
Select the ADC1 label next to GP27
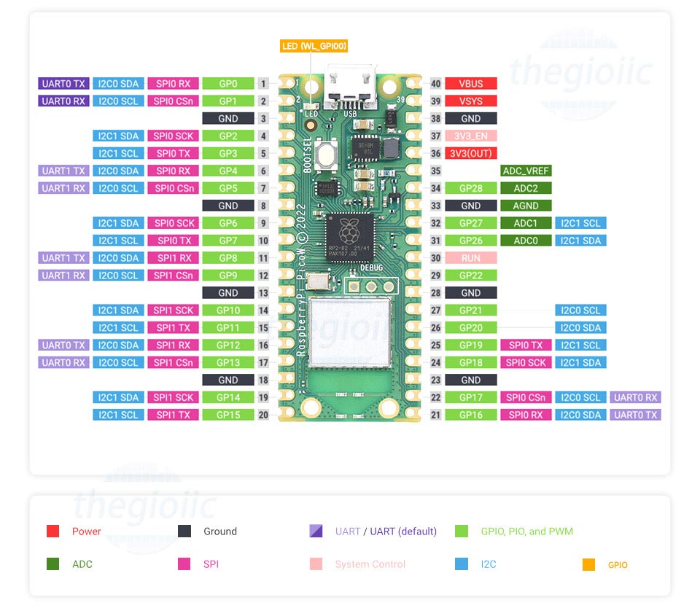click(x=526, y=223)
